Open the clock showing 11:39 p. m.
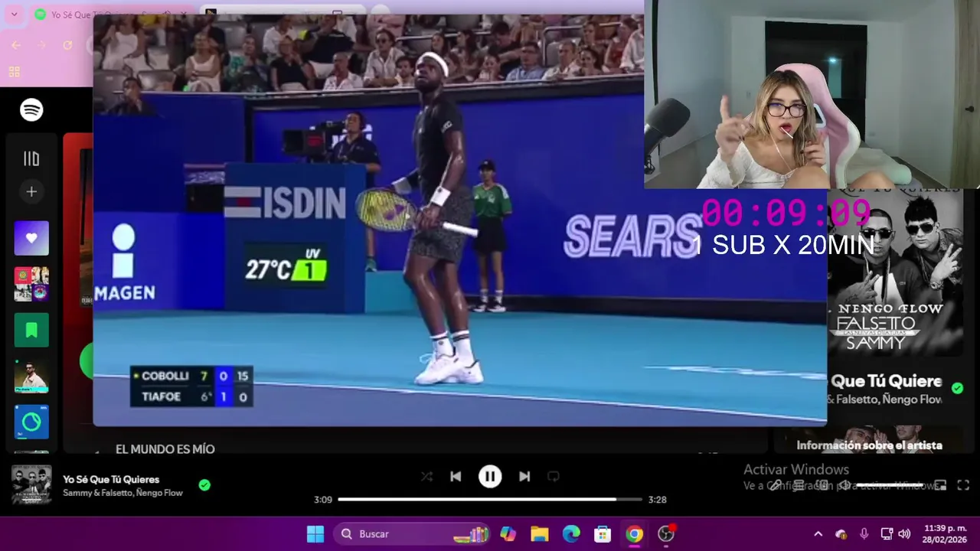Screen dimensions: 980x551 (x=945, y=533)
